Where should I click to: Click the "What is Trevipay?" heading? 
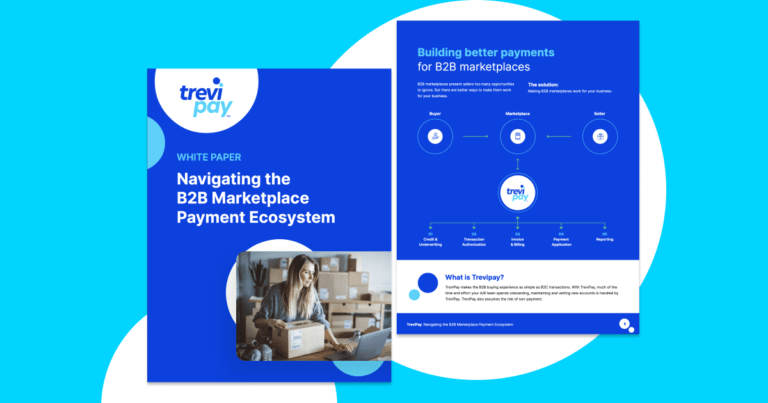(x=474, y=277)
